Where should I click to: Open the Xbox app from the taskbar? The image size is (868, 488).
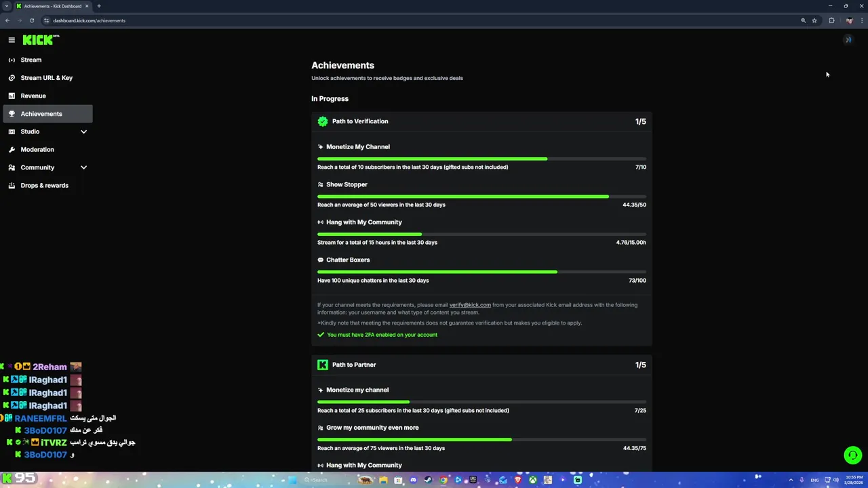533,480
